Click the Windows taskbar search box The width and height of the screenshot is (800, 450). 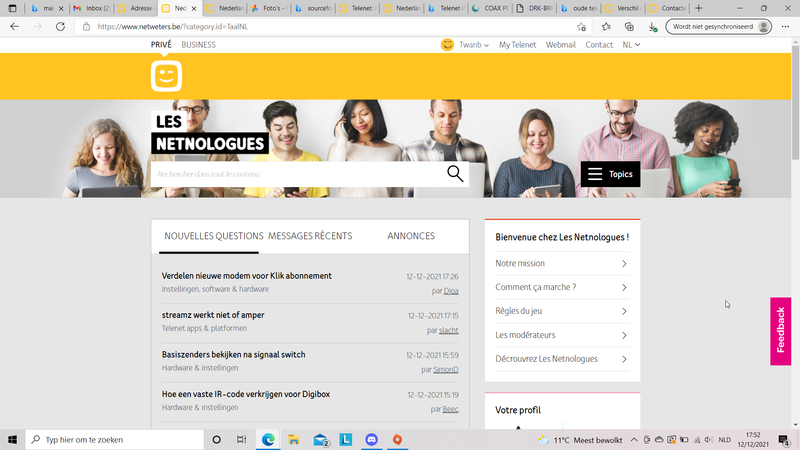coord(114,439)
